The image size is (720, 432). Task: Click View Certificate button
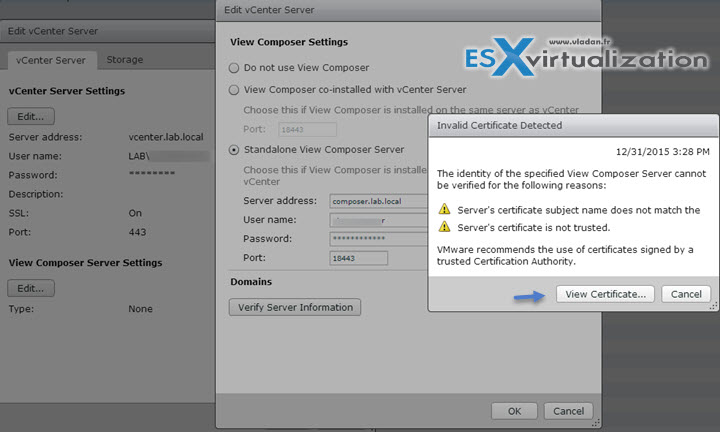tap(606, 294)
